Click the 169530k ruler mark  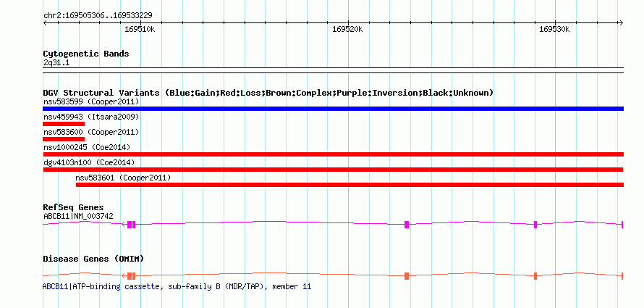pyautogui.click(x=554, y=29)
